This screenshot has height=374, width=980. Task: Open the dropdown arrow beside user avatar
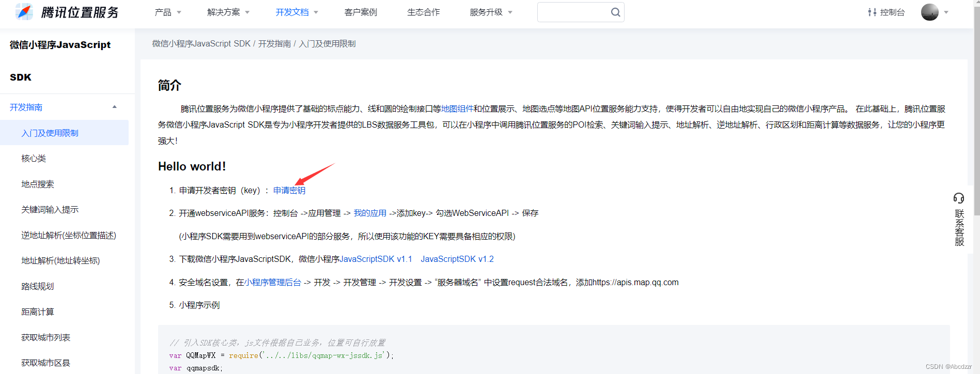point(946,12)
